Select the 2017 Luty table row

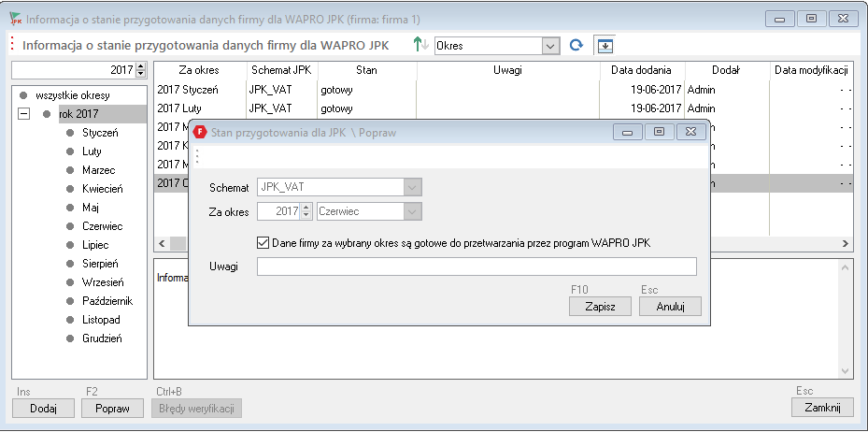(x=504, y=108)
